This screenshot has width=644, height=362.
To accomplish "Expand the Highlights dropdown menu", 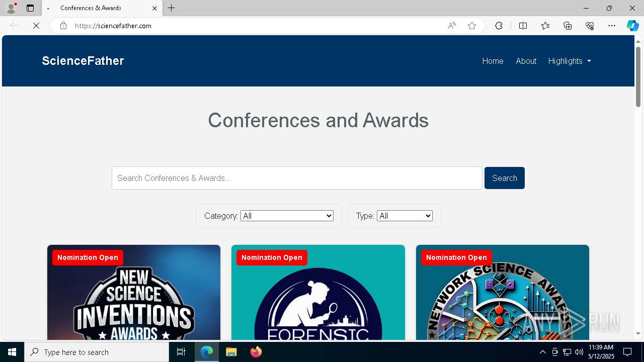I will point(570,61).
